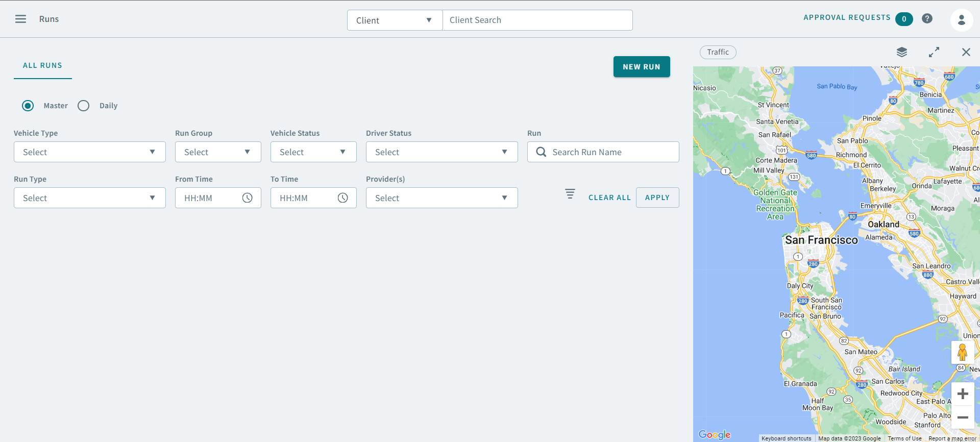
Task: Open the user profile avatar
Action: (961, 20)
